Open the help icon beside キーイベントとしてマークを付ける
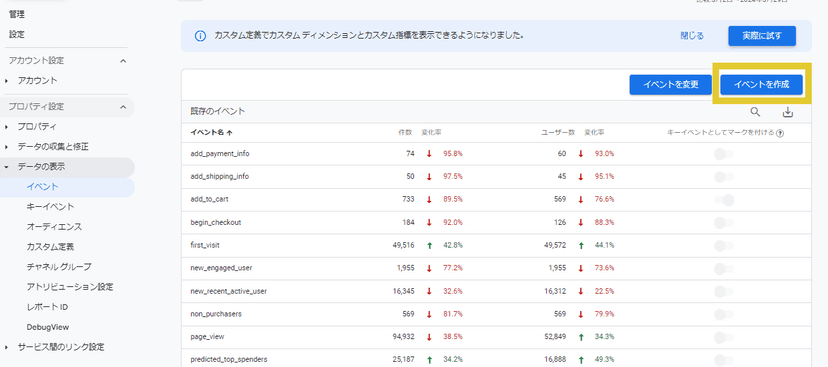 [780, 134]
